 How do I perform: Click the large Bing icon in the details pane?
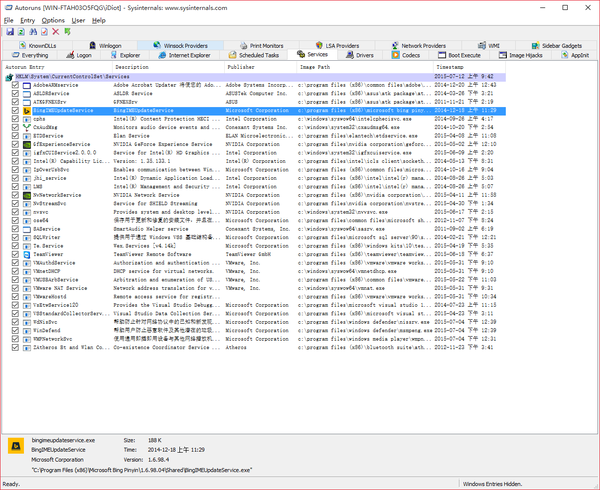(x=16, y=446)
